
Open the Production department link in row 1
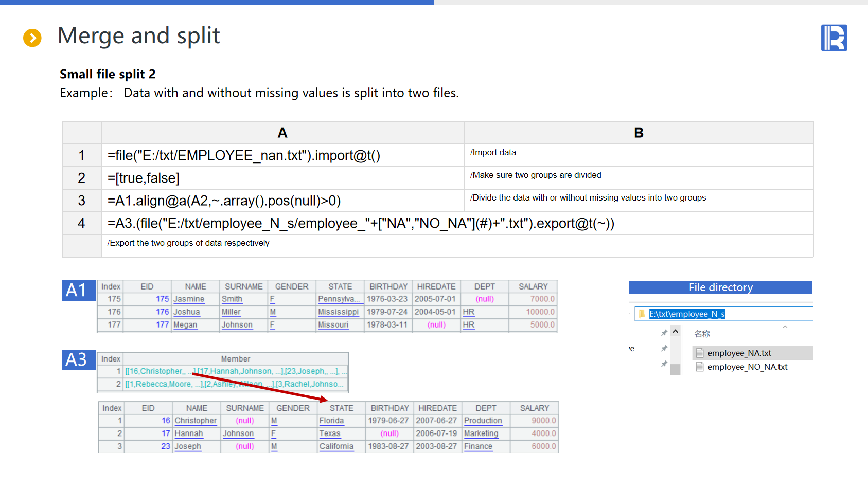coord(483,421)
